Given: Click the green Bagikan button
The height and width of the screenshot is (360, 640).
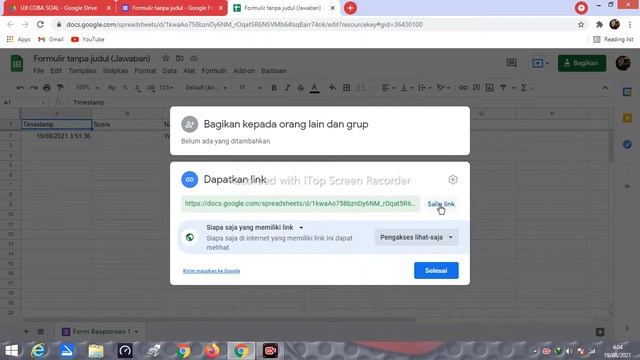Looking at the screenshot, I should 582,63.
